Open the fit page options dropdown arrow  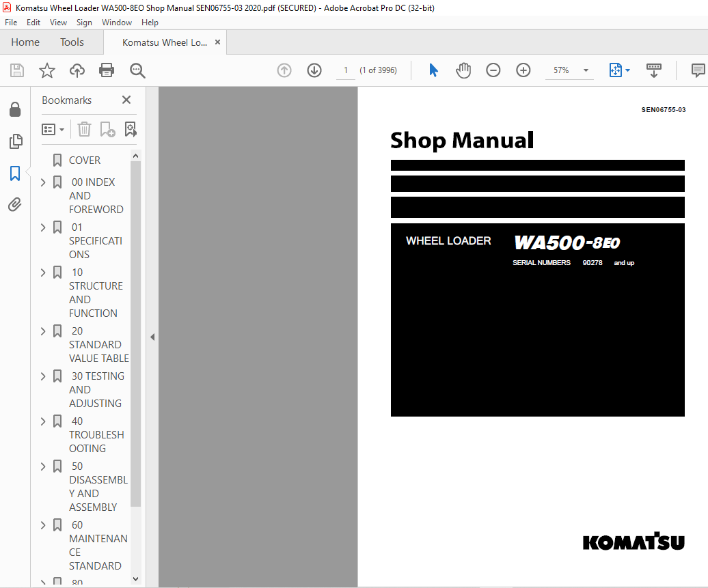click(627, 70)
